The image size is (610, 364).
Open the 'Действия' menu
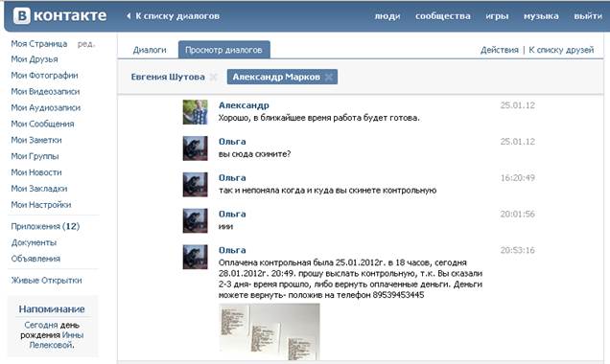pos(499,50)
